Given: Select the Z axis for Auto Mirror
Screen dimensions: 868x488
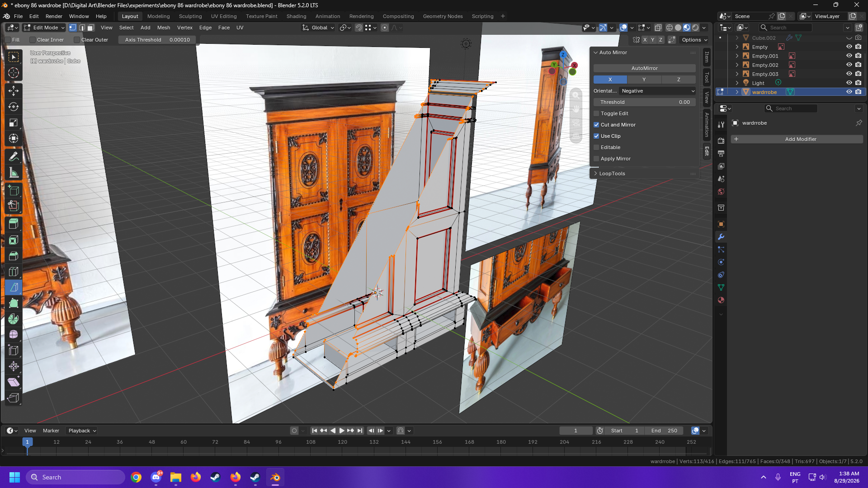Looking at the screenshot, I should pos(679,80).
